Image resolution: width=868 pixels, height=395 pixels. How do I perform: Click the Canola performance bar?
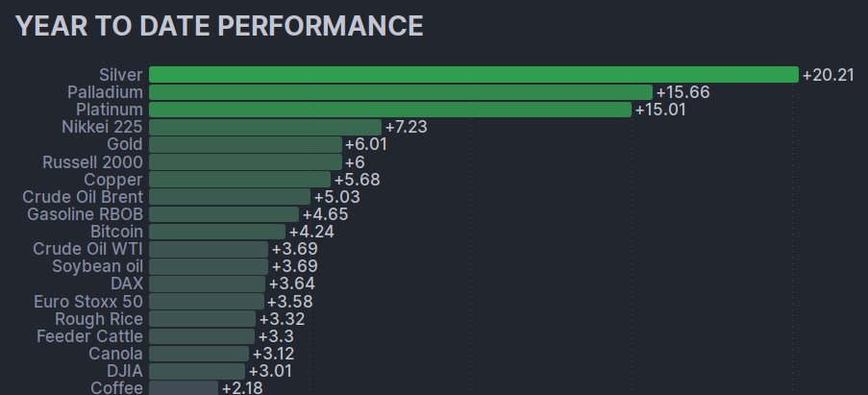pos(199,354)
